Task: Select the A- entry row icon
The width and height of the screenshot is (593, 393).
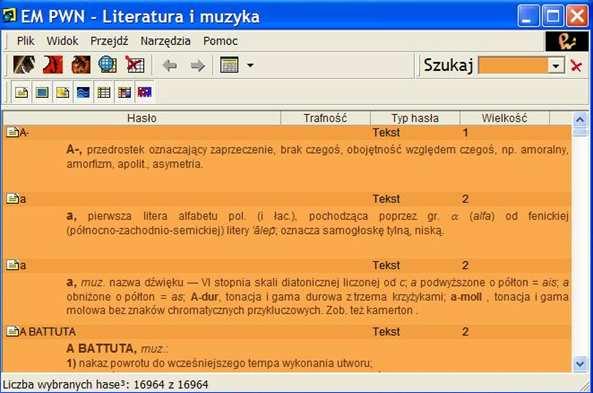Action: pos(12,132)
